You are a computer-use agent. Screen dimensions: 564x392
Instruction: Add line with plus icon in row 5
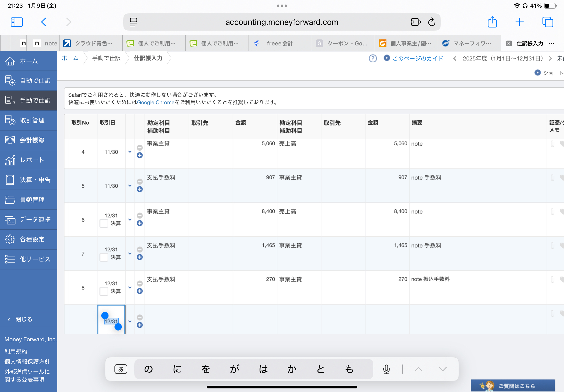pyautogui.click(x=140, y=189)
